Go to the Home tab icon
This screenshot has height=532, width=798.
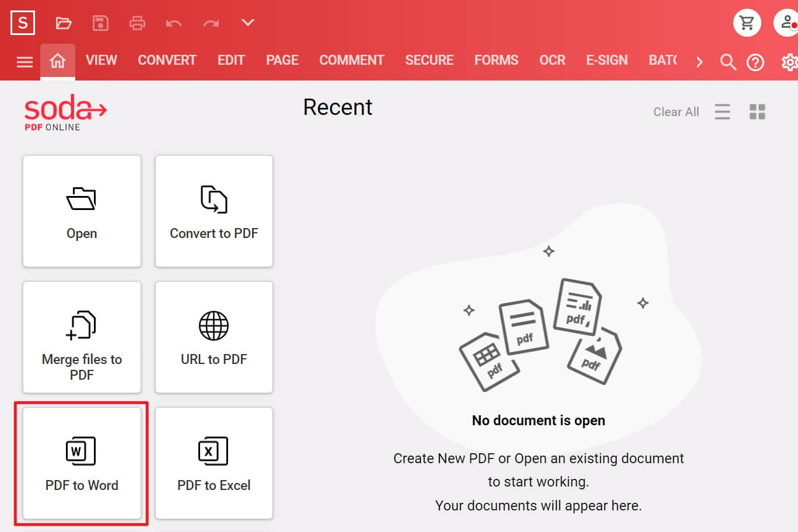coord(57,61)
